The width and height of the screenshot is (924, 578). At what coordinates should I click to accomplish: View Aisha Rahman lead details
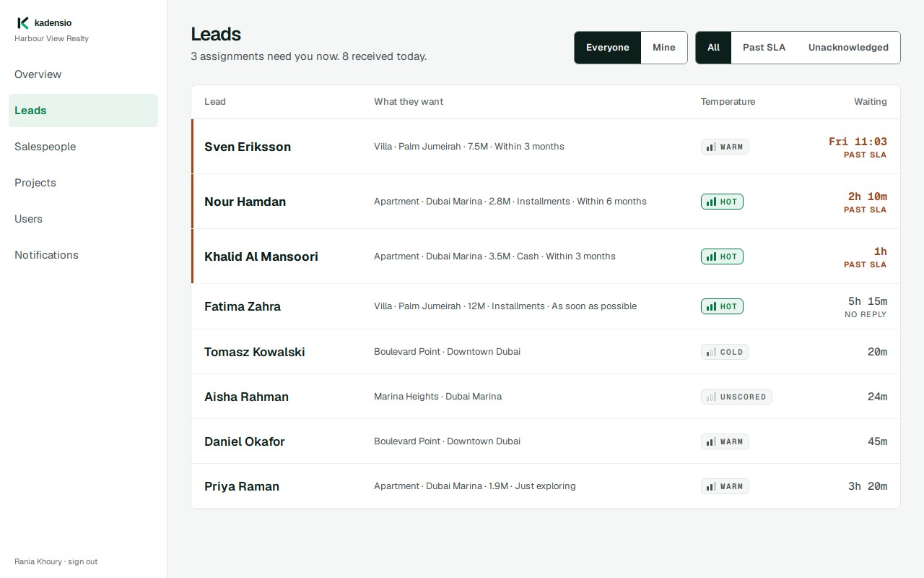(546, 397)
